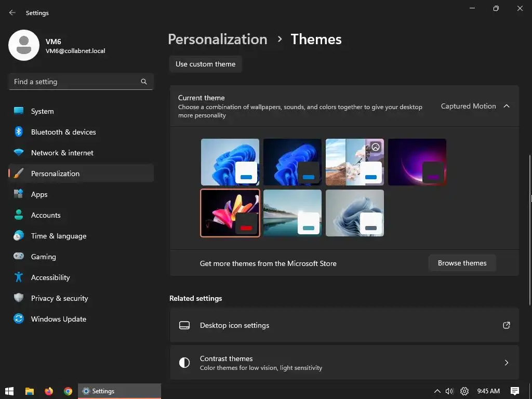The width and height of the screenshot is (532, 399).
Task: Select the Sunrise lake theme
Action: (x=292, y=212)
